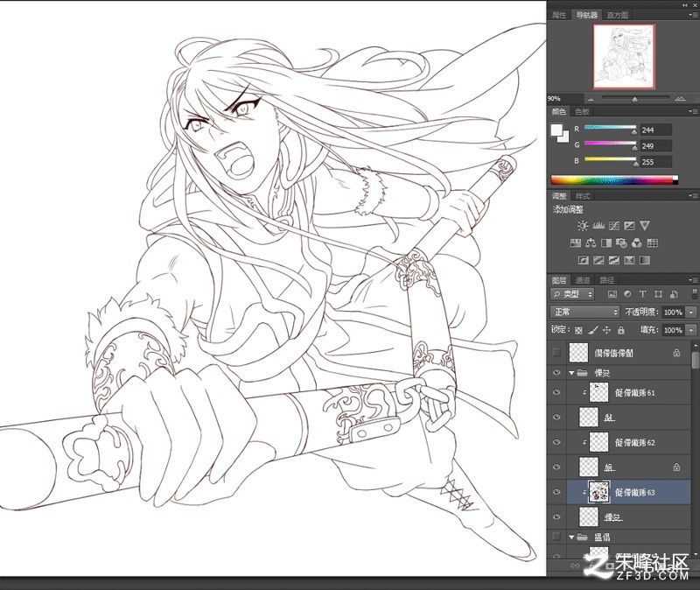Lock layer position with move icon

coord(606,331)
